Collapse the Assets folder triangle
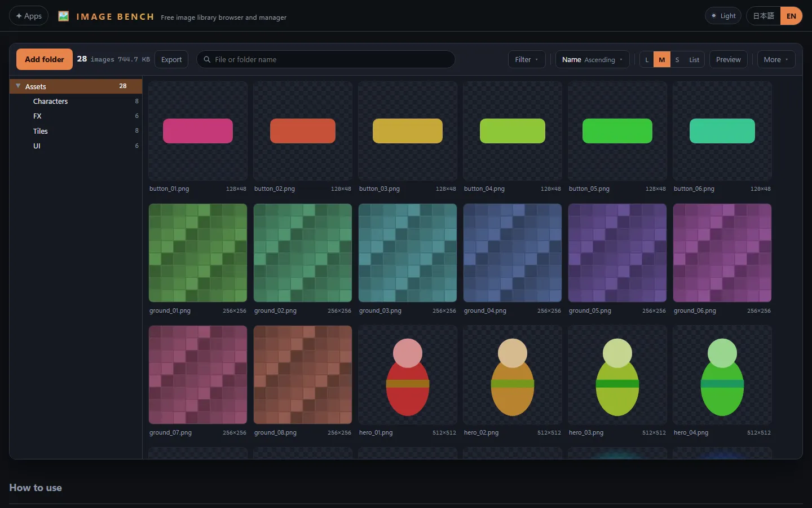The height and width of the screenshot is (508, 812). (18, 86)
